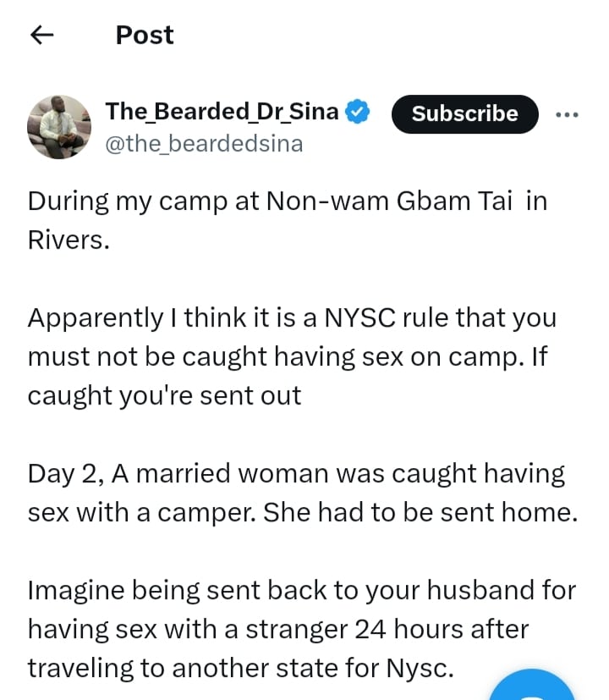Open The_Bearded_Dr_Sina display name link
609x700 pixels.
pyautogui.click(x=222, y=111)
